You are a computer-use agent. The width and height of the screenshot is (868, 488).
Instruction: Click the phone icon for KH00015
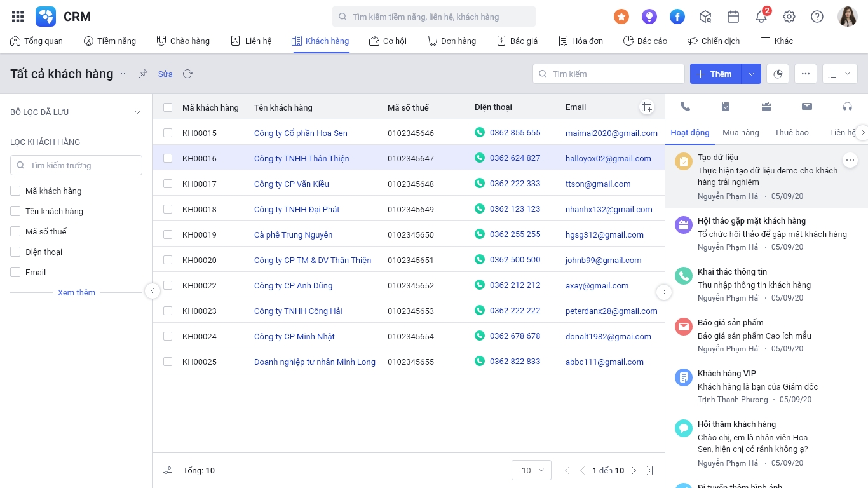click(x=480, y=133)
